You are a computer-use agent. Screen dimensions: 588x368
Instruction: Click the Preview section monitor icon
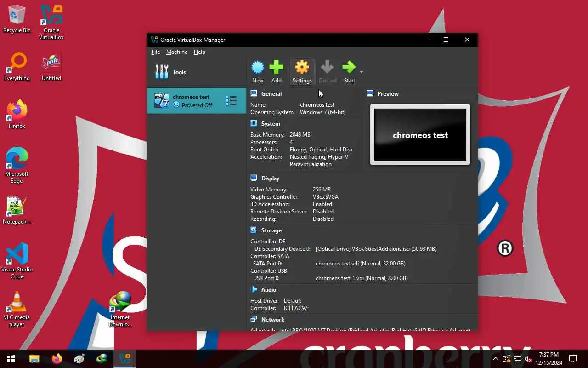pos(370,93)
